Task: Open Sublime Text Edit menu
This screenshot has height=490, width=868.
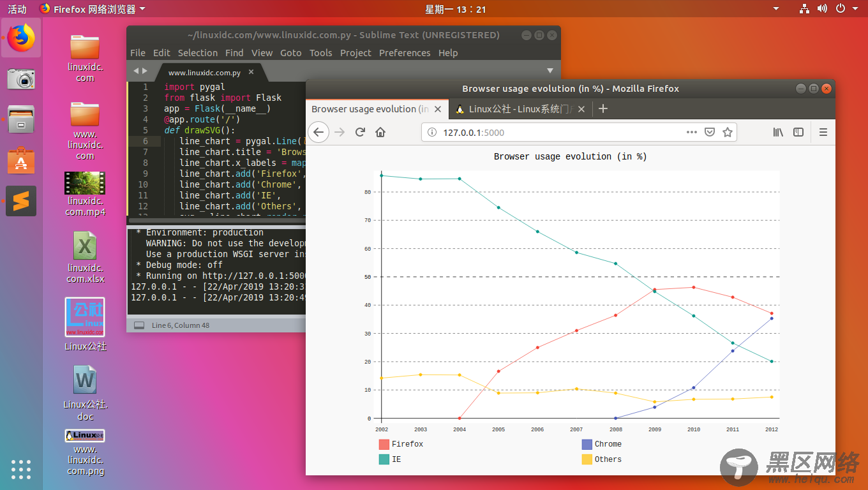Action: click(x=161, y=53)
